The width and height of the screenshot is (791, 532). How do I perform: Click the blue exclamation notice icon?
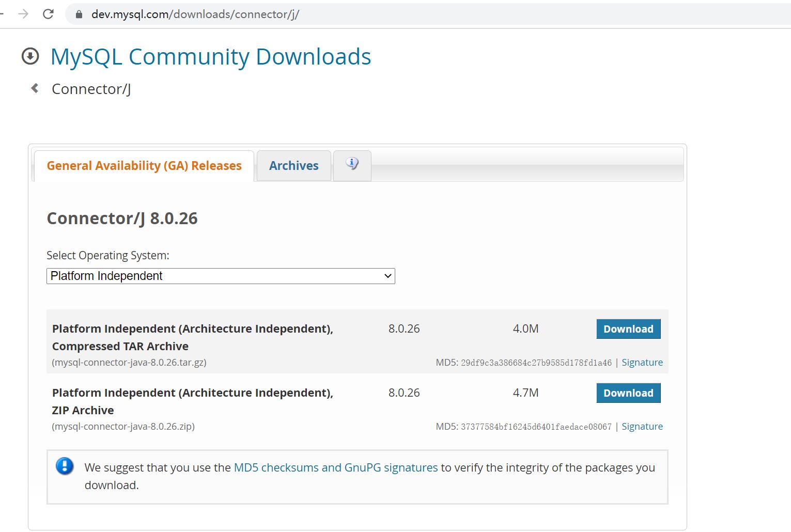[x=65, y=466]
